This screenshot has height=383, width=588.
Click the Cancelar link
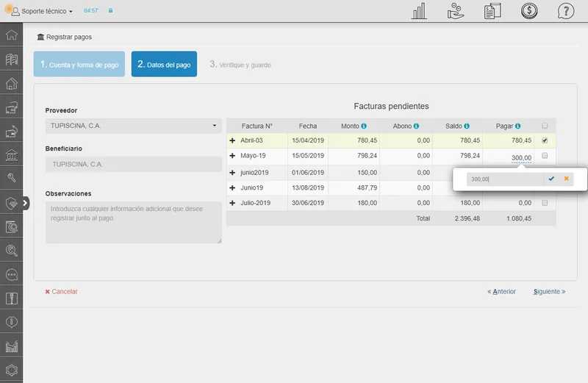point(61,291)
